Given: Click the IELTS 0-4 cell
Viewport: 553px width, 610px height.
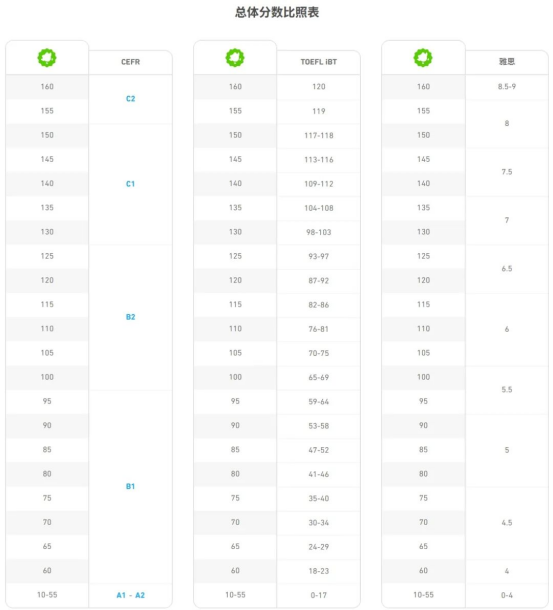Looking at the screenshot, I should coord(507,595).
